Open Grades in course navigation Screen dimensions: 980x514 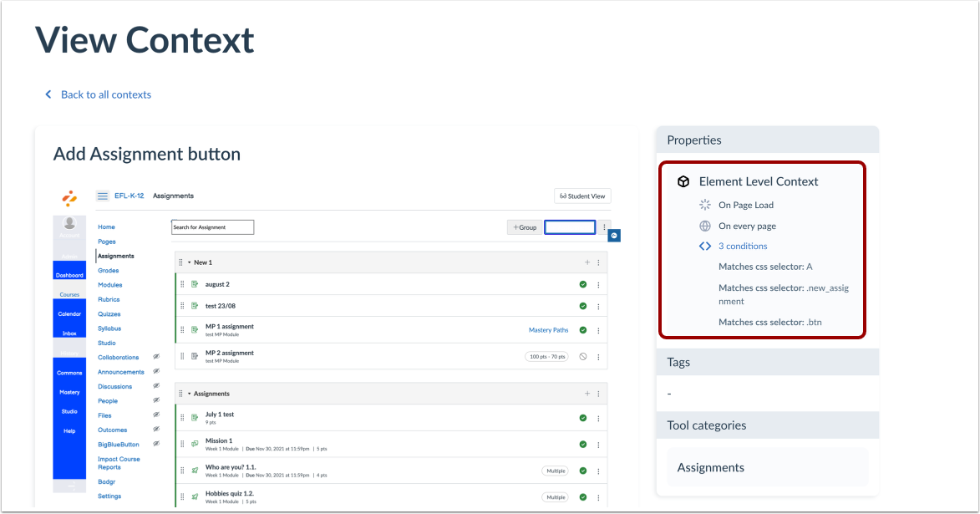[108, 271]
